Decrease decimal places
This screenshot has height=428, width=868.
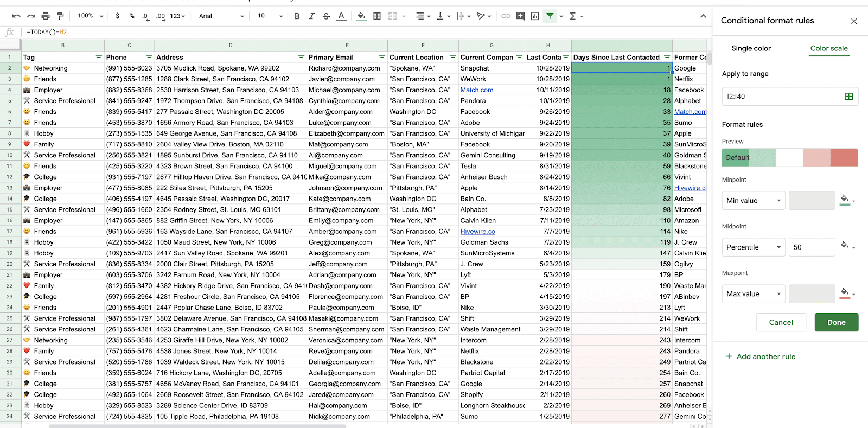coord(145,16)
